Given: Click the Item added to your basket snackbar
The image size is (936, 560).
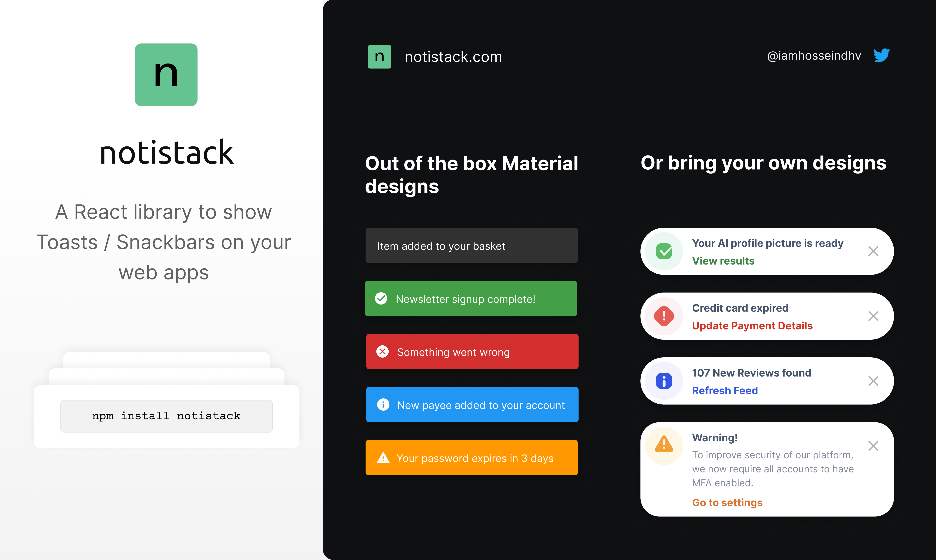Looking at the screenshot, I should 471,245.
